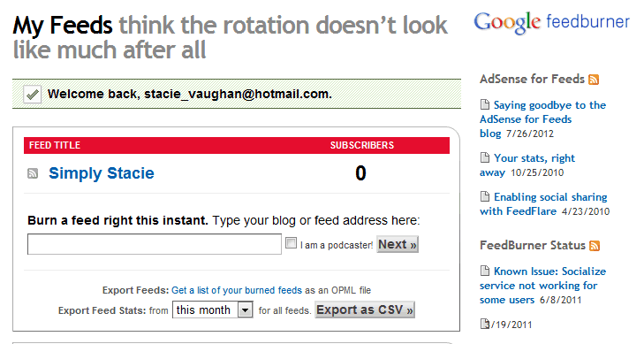Open Known Issue: Socialize service not working post

[x=543, y=286]
